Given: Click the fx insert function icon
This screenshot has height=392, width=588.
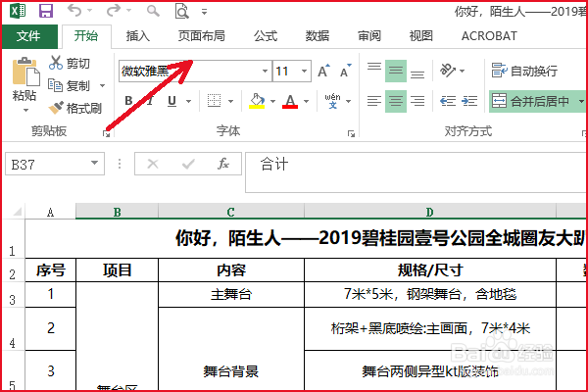Looking at the screenshot, I should point(222,164).
